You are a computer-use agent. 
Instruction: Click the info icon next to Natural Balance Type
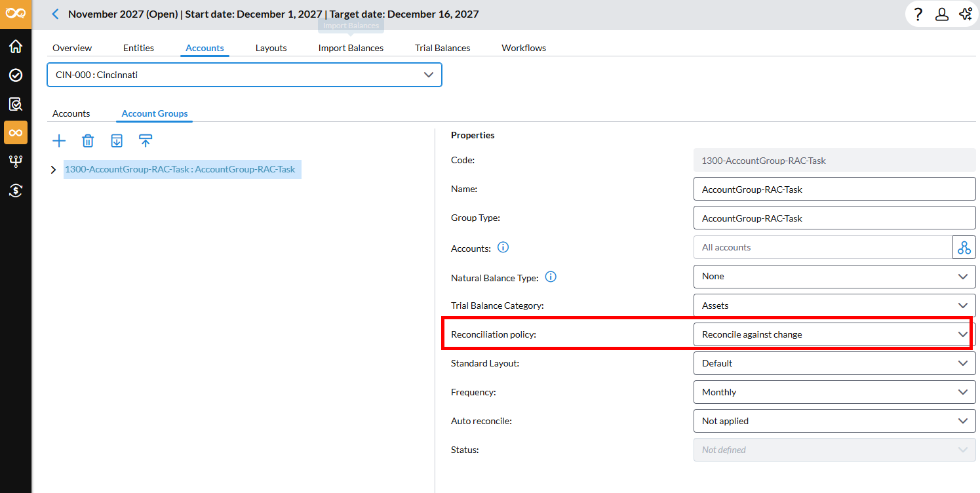click(551, 277)
